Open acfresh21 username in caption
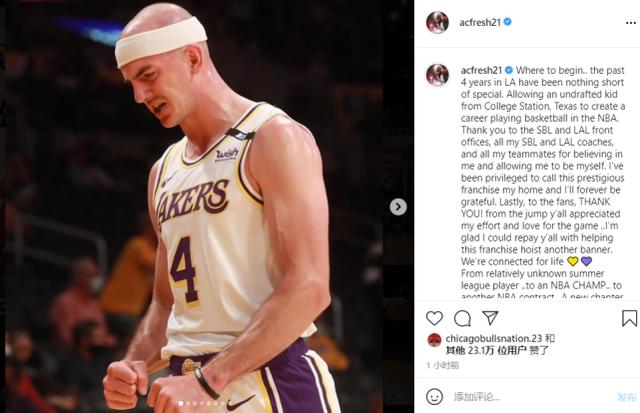 point(481,70)
